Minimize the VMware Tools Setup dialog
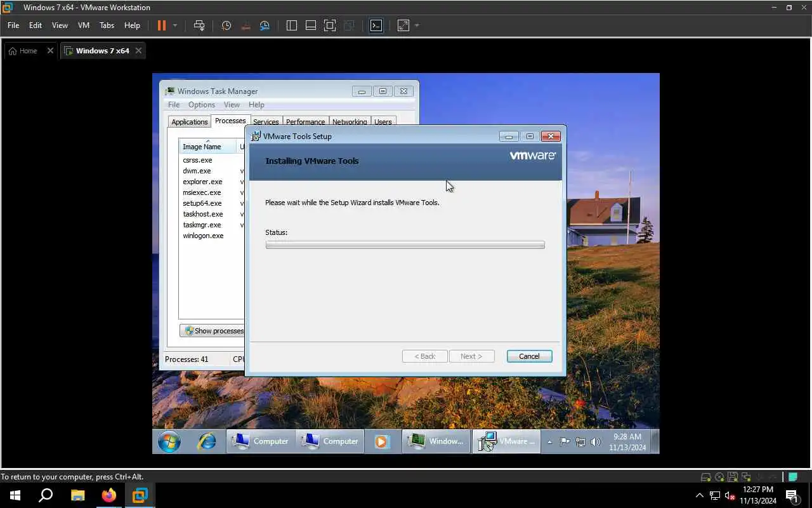Image resolution: width=812 pixels, height=508 pixels. pyautogui.click(x=509, y=137)
